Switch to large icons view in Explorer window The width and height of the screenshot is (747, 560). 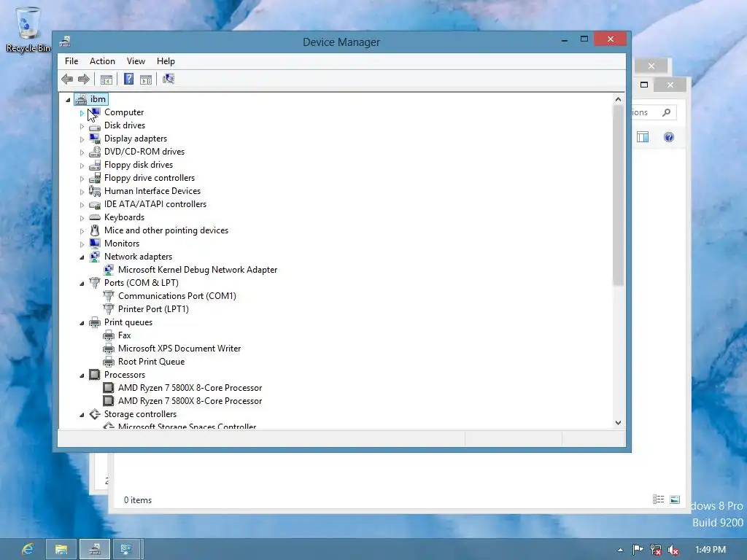675,499
